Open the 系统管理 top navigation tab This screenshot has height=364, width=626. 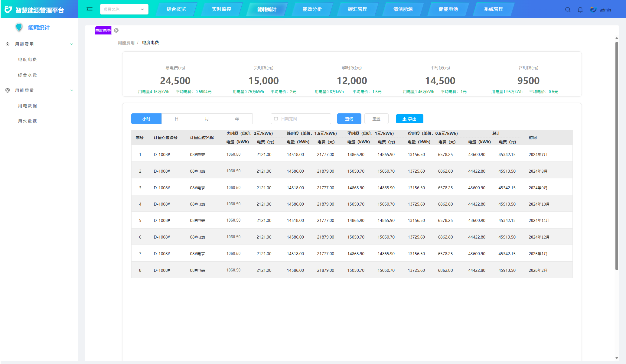pos(494,9)
